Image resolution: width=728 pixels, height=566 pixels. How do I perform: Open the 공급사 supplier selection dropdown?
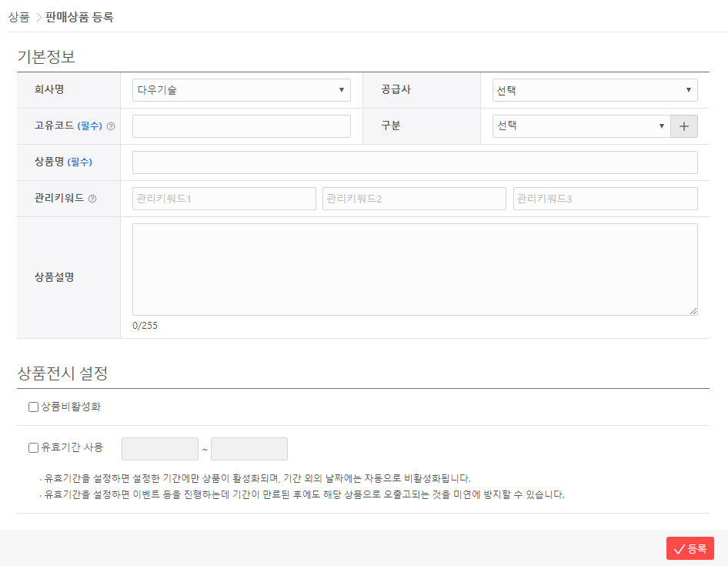(x=593, y=90)
